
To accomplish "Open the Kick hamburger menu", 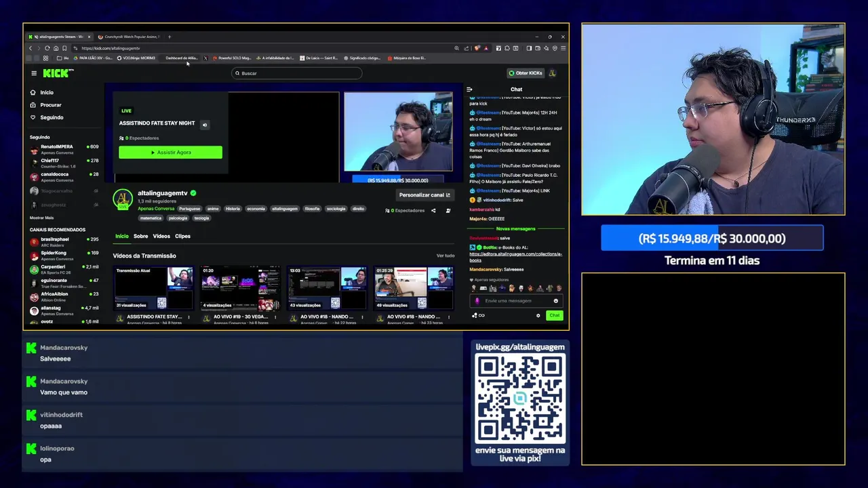I will (x=34, y=73).
